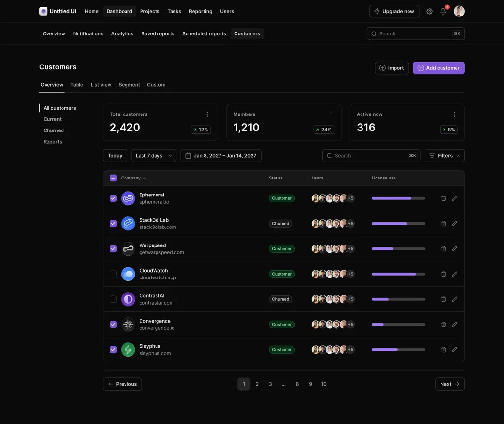Open Active now card options menu
The image size is (504, 424).
(454, 114)
